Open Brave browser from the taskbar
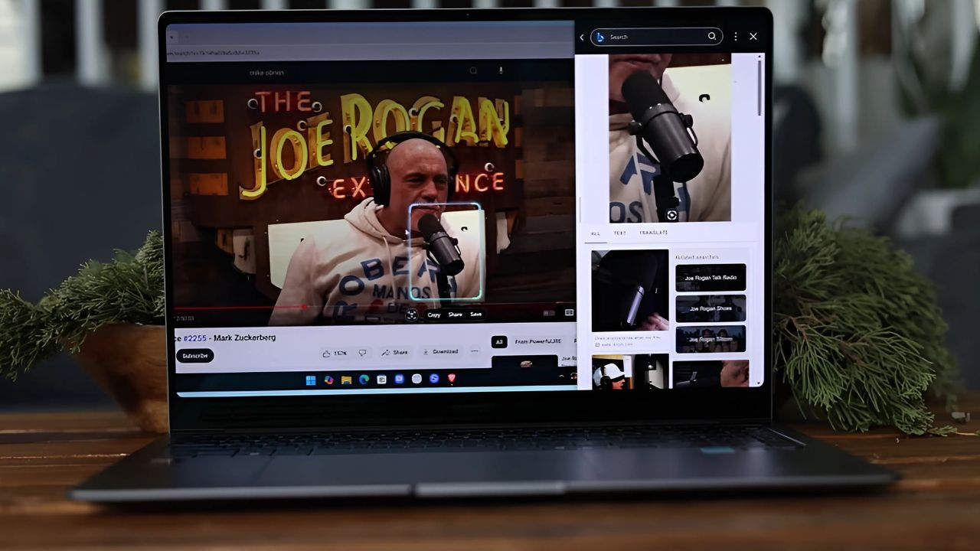Viewport: 980px width, 551px height. coord(452,378)
